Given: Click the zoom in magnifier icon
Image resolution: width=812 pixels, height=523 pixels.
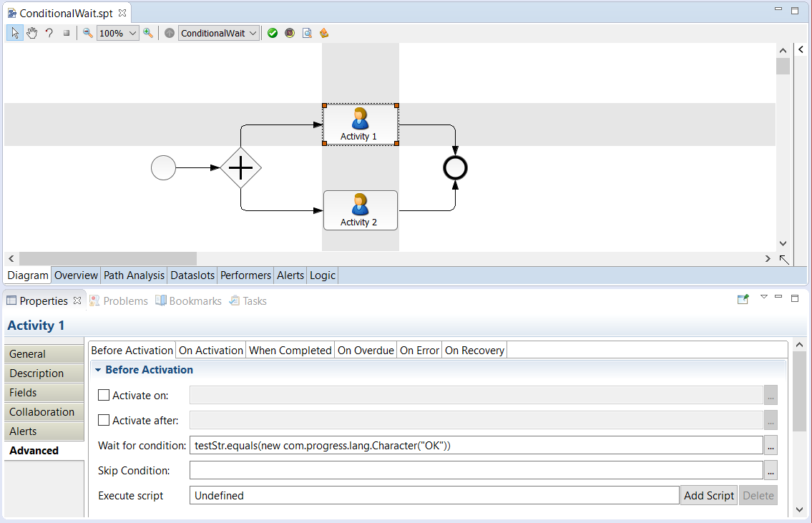Looking at the screenshot, I should point(148,32).
